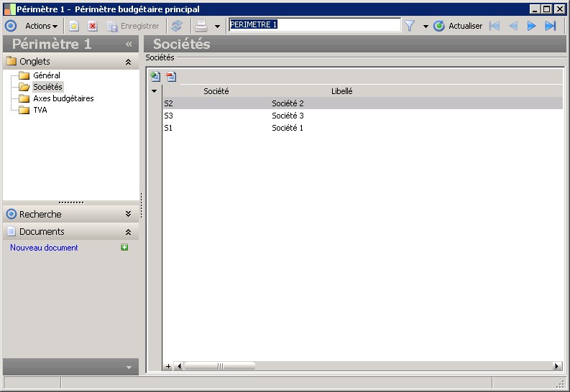
Task: Go to the next record
Action: [531, 26]
